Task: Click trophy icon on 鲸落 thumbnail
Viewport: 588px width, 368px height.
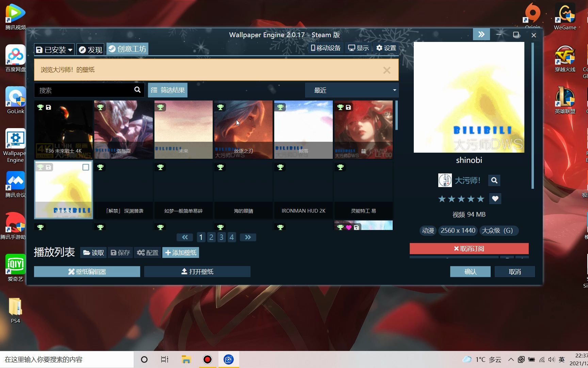Action: pos(280,107)
